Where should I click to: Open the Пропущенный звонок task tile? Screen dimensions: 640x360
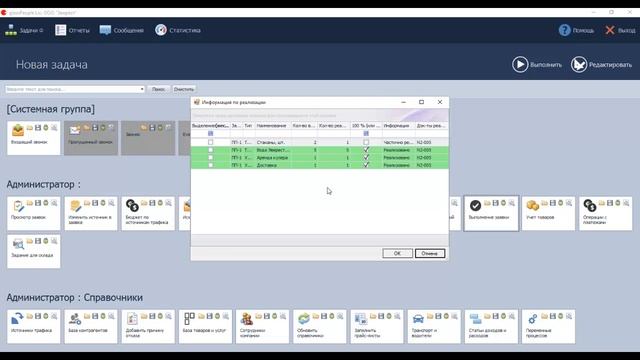point(91,138)
